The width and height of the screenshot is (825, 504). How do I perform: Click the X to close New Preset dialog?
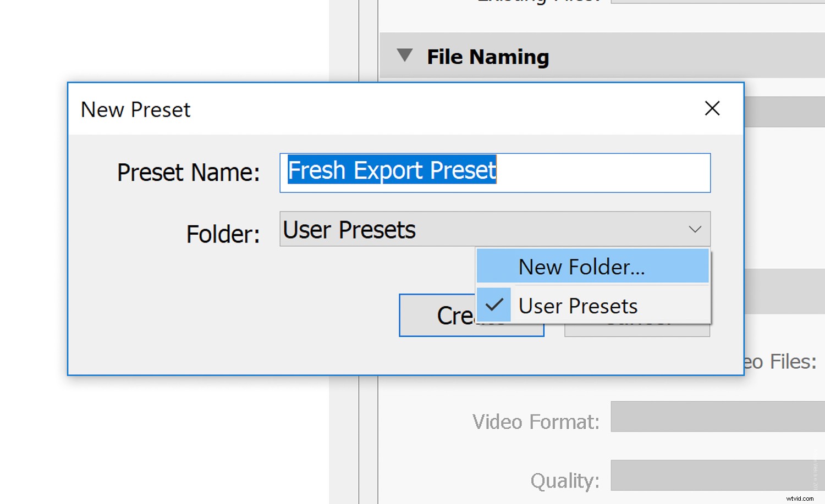coord(712,109)
